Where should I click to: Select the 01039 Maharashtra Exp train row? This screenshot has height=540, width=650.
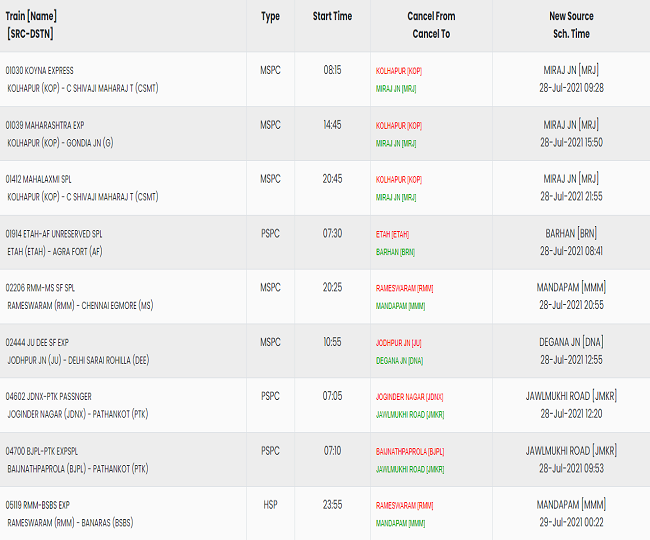click(47, 125)
